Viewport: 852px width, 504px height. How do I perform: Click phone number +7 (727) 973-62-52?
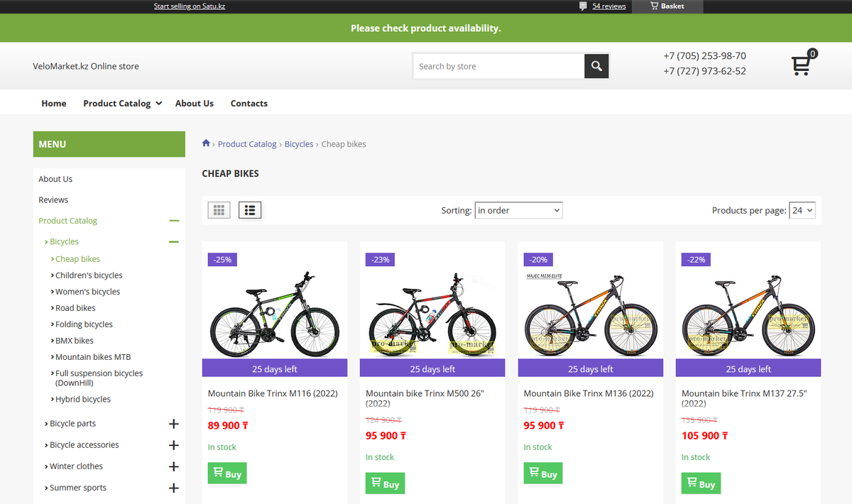(x=704, y=71)
